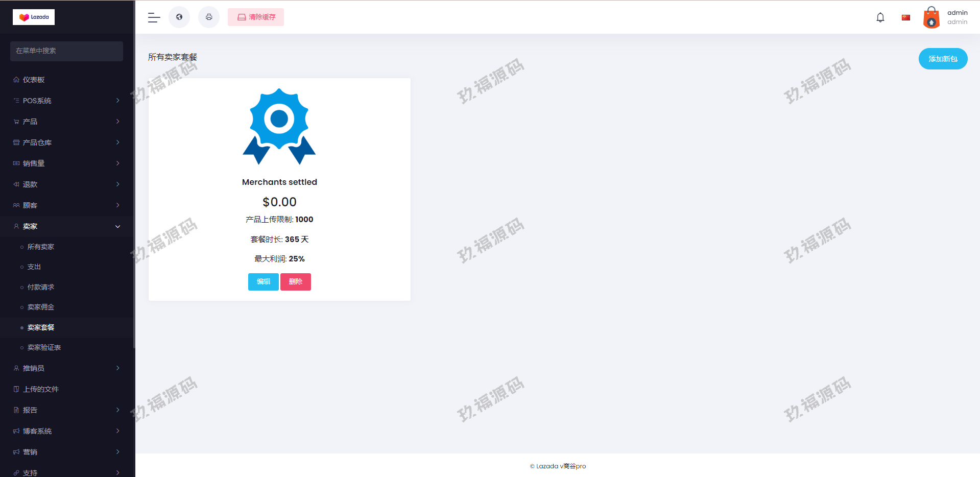This screenshot has height=477, width=980.
Task: Click the 清除缓存 clear cache button
Action: pos(256,17)
